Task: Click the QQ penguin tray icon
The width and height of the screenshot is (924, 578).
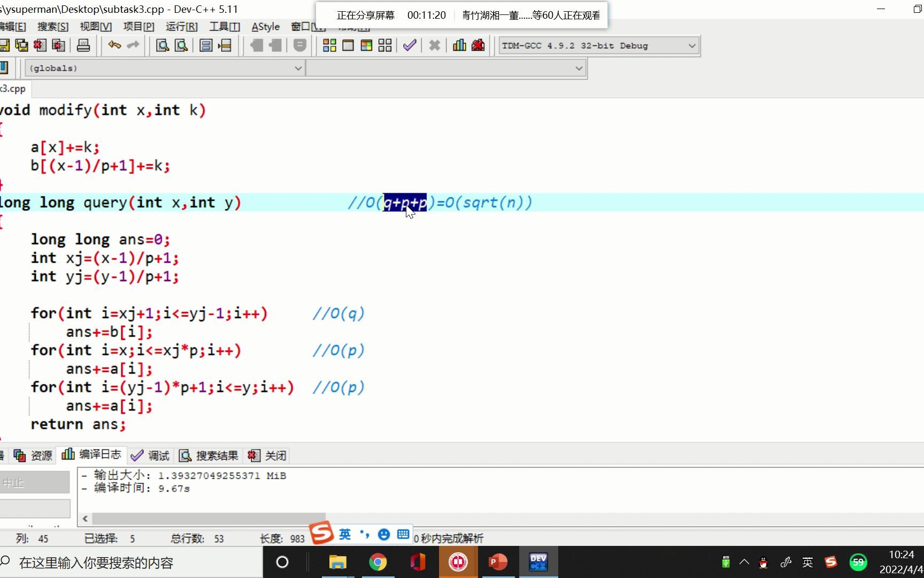Action: coord(764,562)
